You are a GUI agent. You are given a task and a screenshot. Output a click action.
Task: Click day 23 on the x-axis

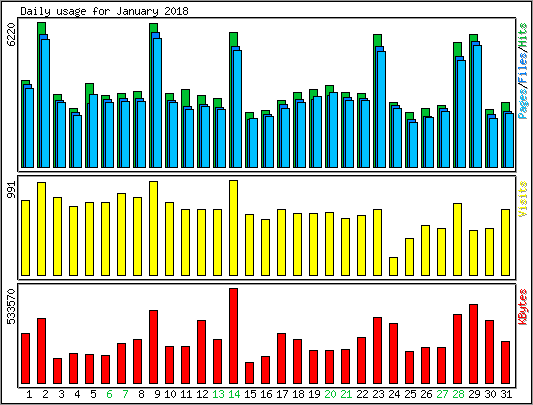pos(378,394)
